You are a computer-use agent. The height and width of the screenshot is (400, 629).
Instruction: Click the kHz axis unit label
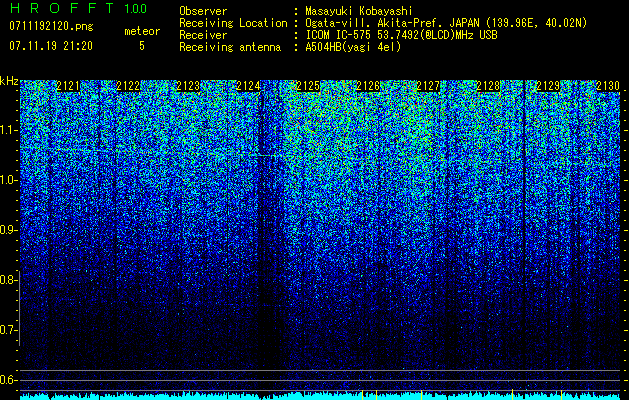coord(9,81)
